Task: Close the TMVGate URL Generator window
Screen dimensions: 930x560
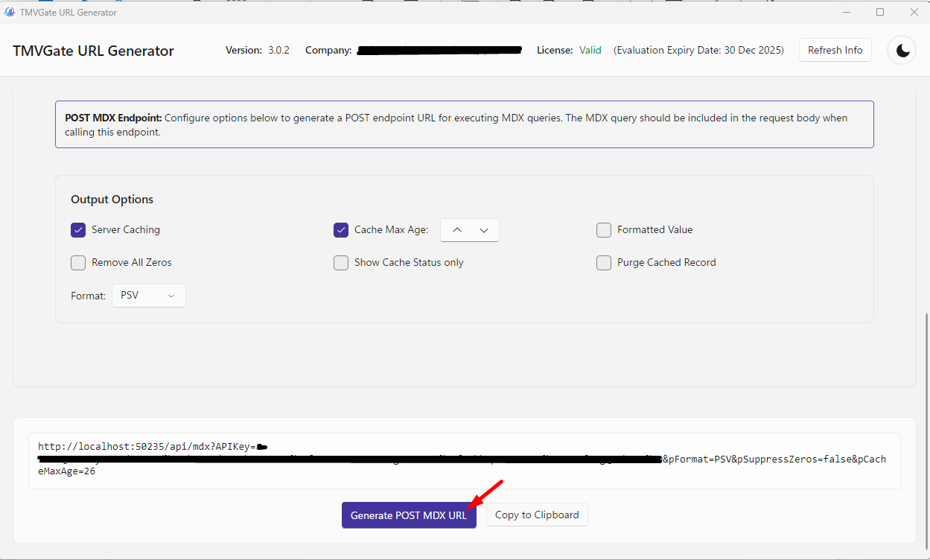Action: point(914,12)
